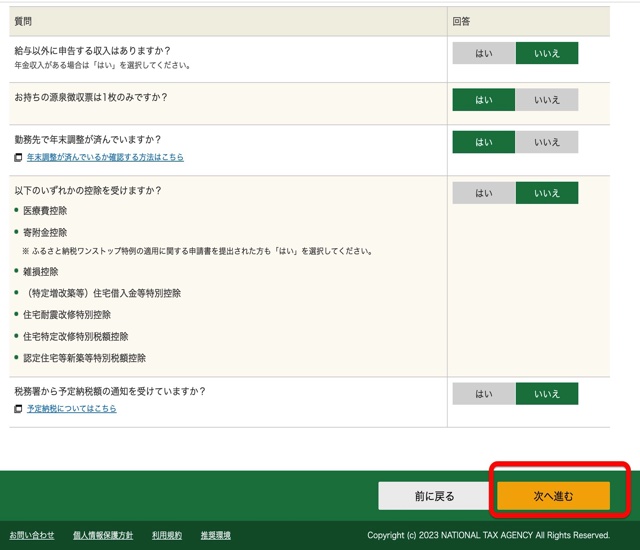Image resolution: width=640 pixels, height=550 pixels.
Task: Open お問い合わせ in the footer
Action: coord(32,535)
